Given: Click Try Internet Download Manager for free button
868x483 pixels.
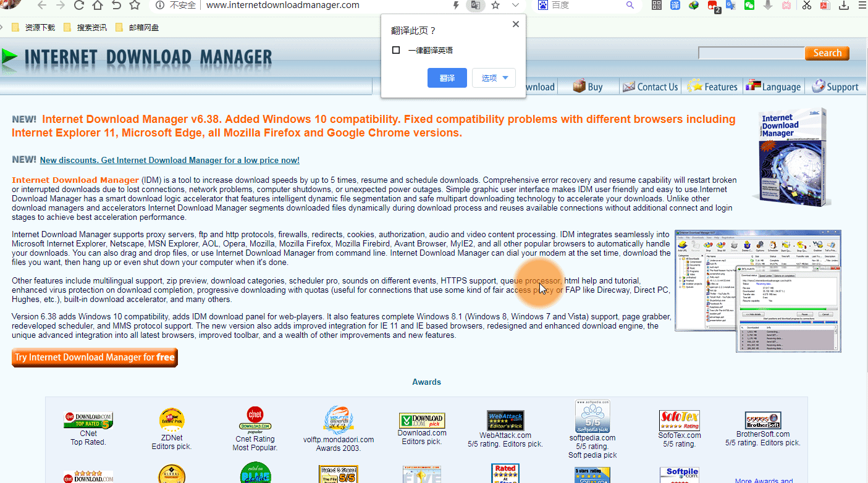Looking at the screenshot, I should [95, 358].
